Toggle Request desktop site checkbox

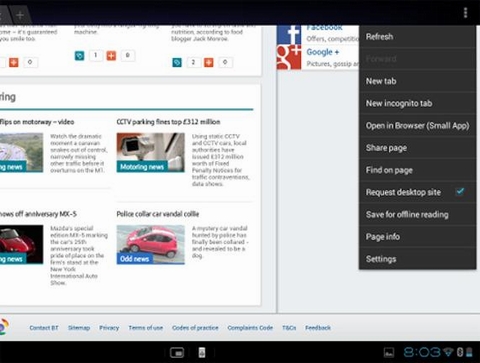point(460,192)
